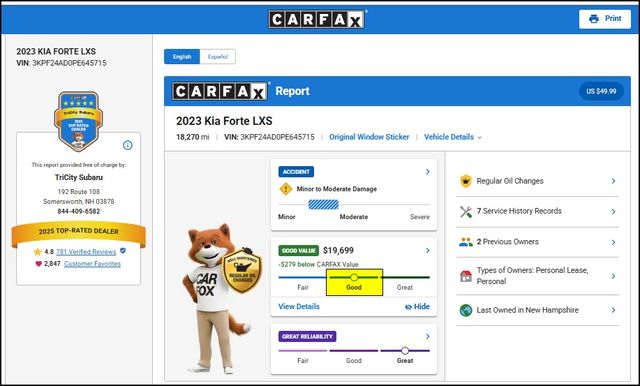Click the VIN text in the sidebar

click(x=61, y=63)
